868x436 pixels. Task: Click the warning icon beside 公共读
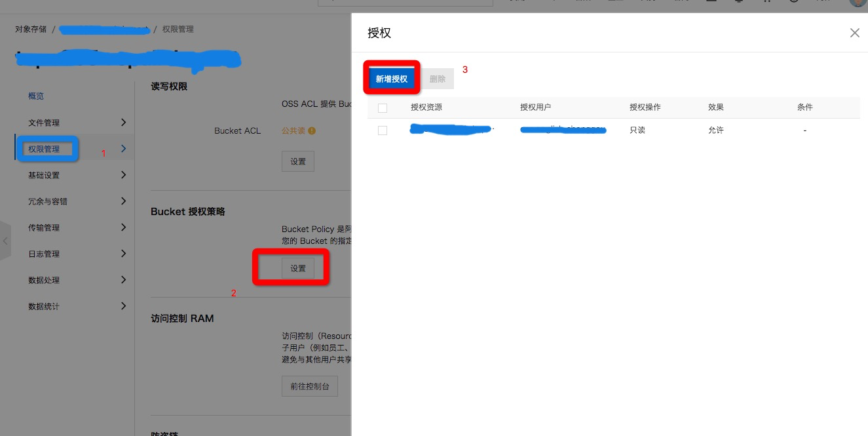point(312,130)
